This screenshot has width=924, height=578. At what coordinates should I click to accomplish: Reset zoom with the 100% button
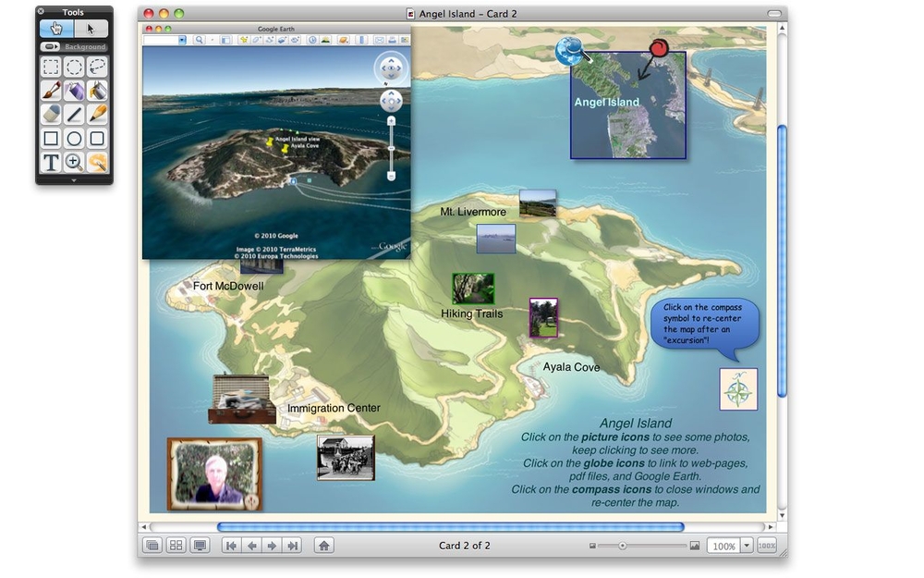pos(767,546)
